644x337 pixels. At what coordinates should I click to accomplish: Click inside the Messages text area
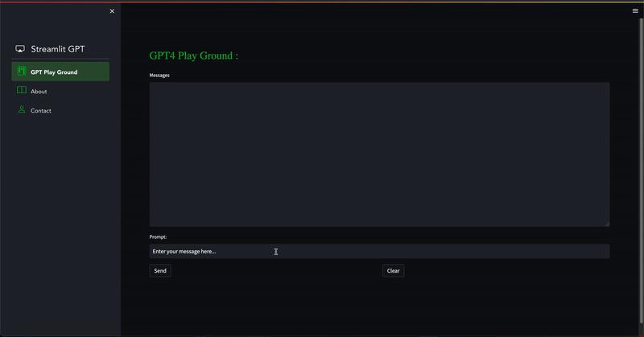click(x=379, y=154)
